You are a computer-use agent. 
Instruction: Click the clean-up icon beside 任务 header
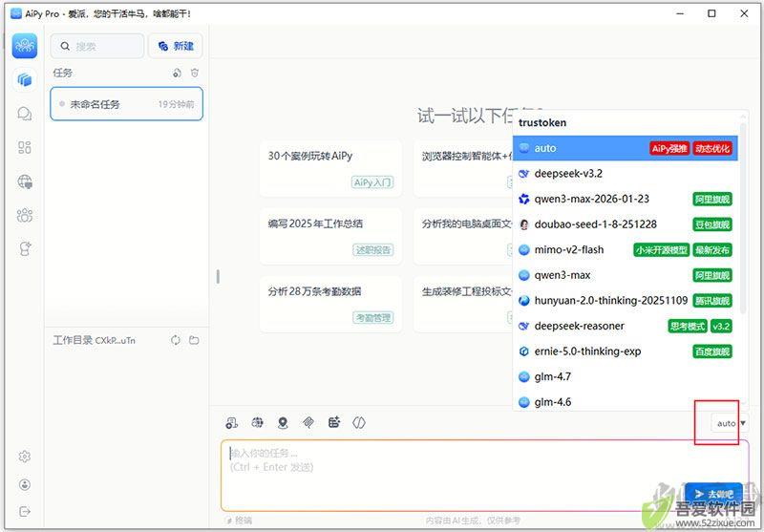tap(177, 74)
